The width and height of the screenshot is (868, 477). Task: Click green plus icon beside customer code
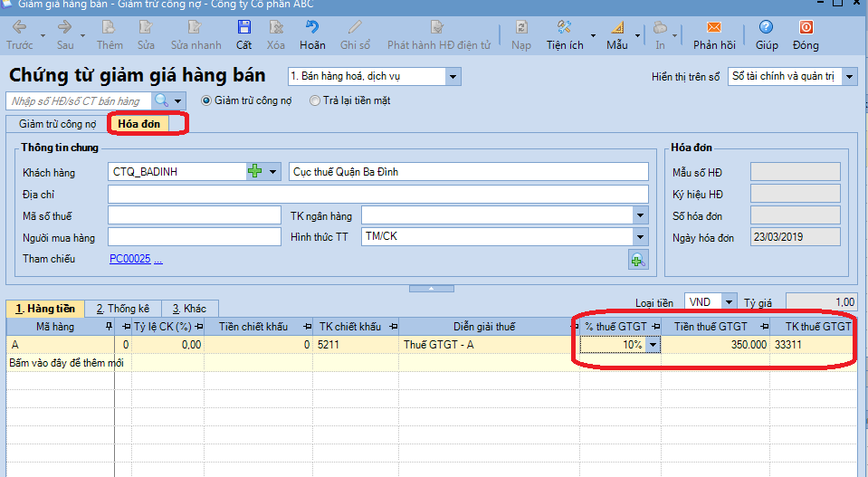[x=254, y=172]
